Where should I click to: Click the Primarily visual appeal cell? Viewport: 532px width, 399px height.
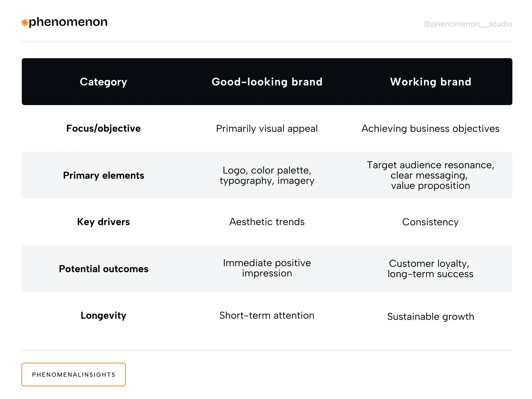pos(267,128)
